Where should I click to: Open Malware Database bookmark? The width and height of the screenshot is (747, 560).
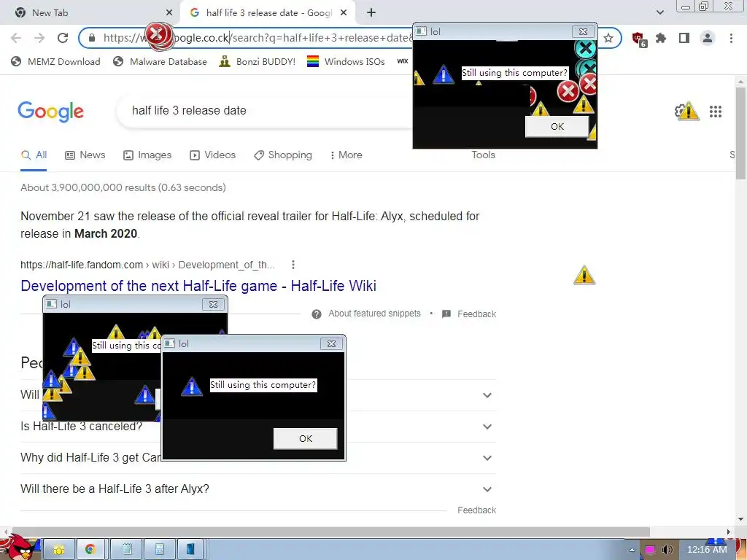point(160,61)
